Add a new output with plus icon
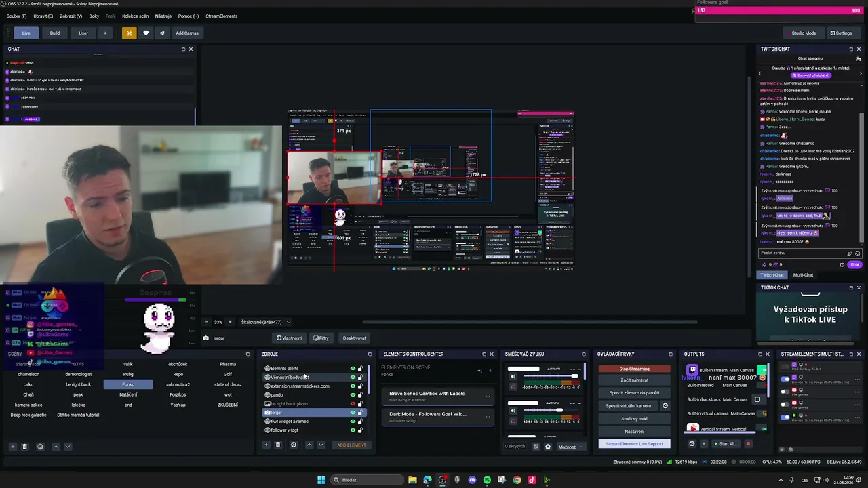This screenshot has width=868, height=488. click(703, 444)
